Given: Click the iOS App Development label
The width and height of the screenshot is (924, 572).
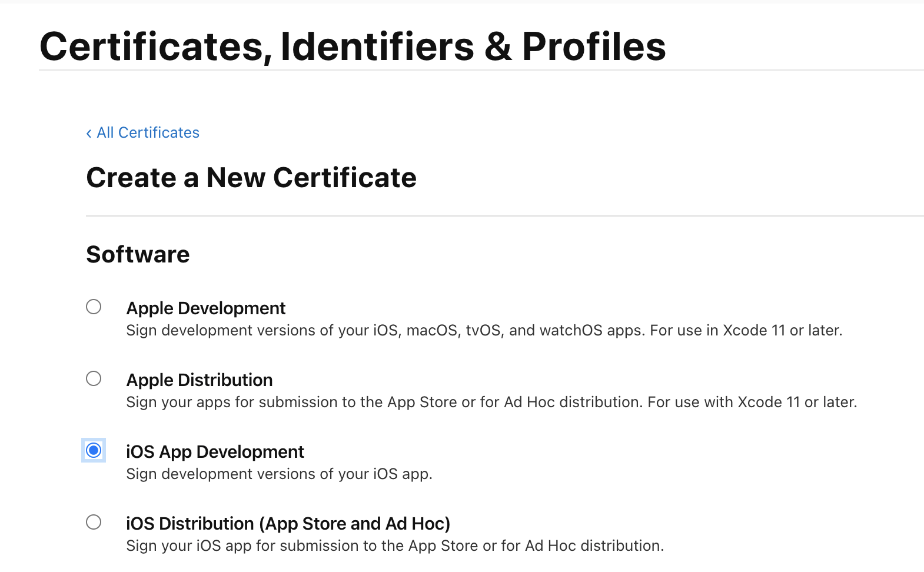Looking at the screenshot, I should point(215,452).
